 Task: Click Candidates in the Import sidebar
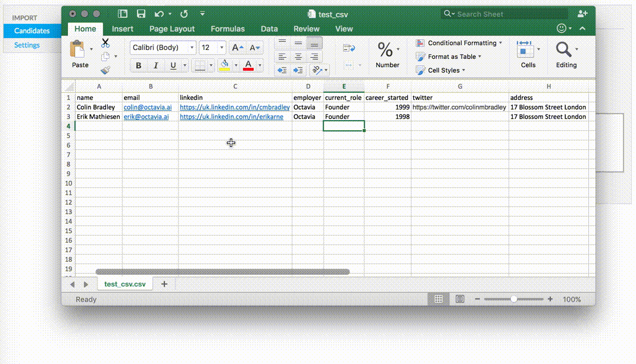pos(32,31)
